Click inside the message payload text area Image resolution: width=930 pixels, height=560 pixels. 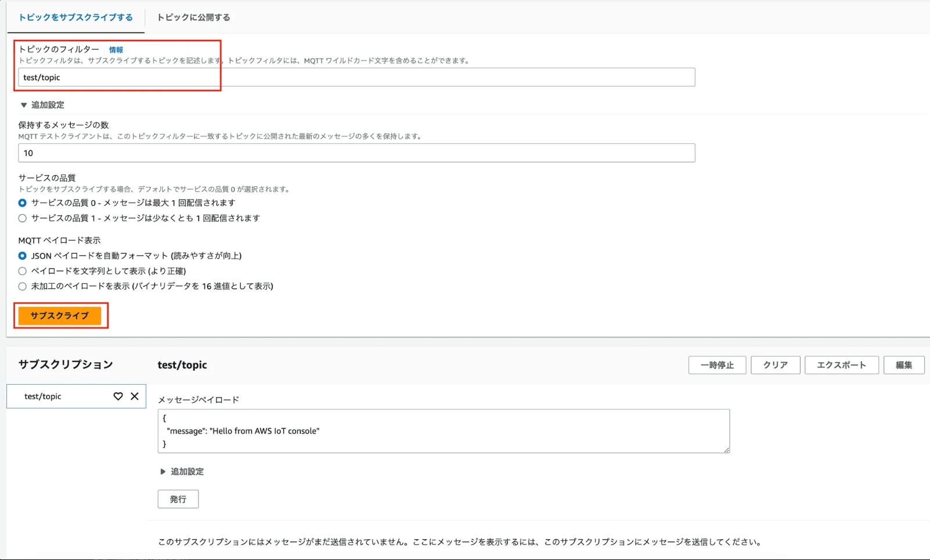[444, 431]
